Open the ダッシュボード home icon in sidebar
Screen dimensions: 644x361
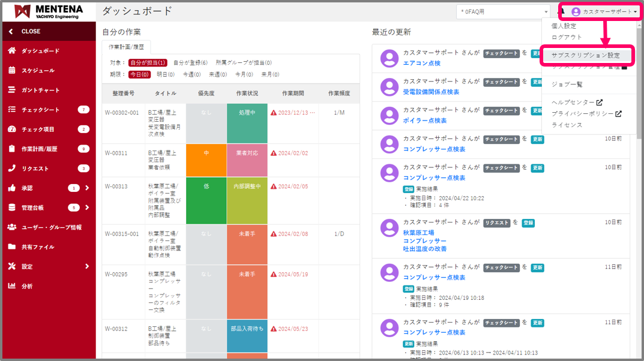pyautogui.click(x=12, y=51)
